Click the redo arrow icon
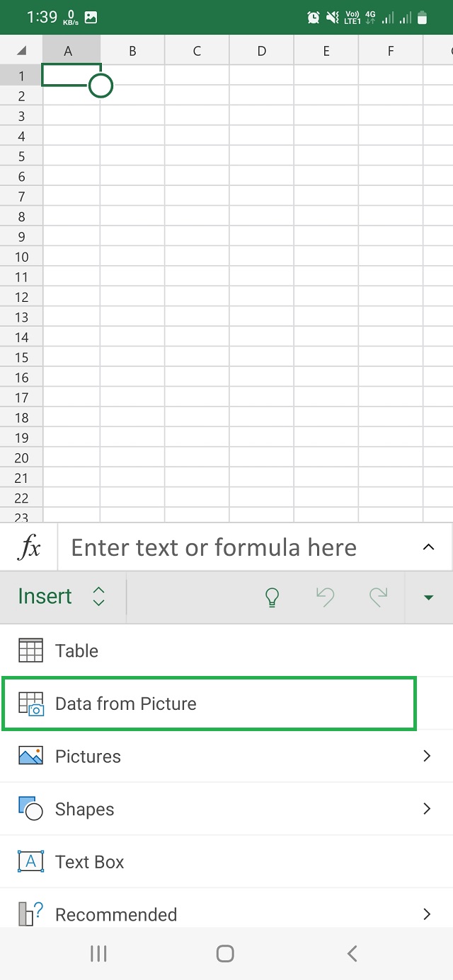 coord(379,597)
